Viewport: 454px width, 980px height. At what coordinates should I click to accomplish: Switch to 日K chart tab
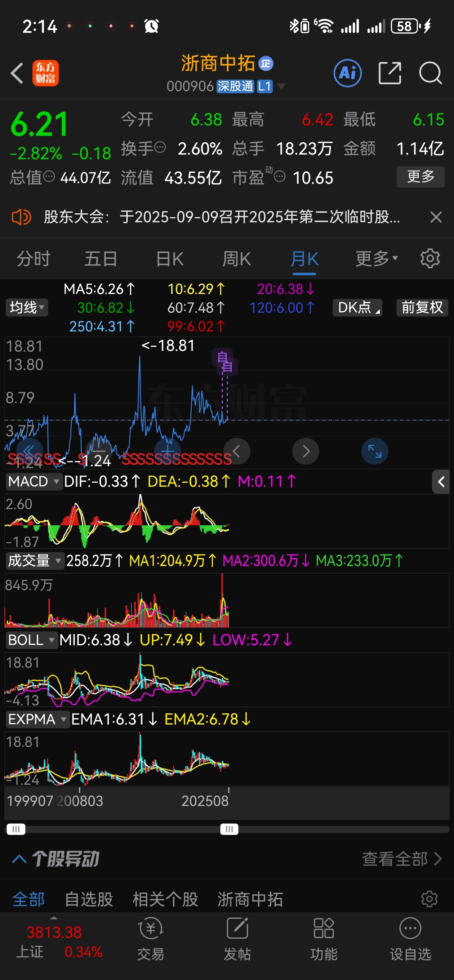click(170, 259)
